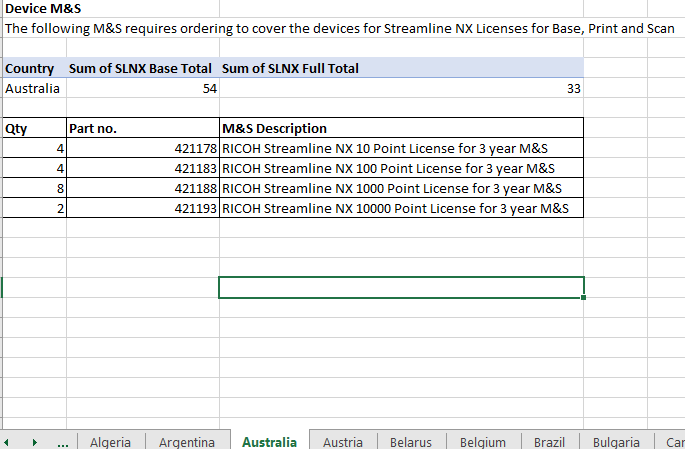Screen dimensions: 685x449
Task: Click the Sum of SLNX Base Total header
Action: 143,68
